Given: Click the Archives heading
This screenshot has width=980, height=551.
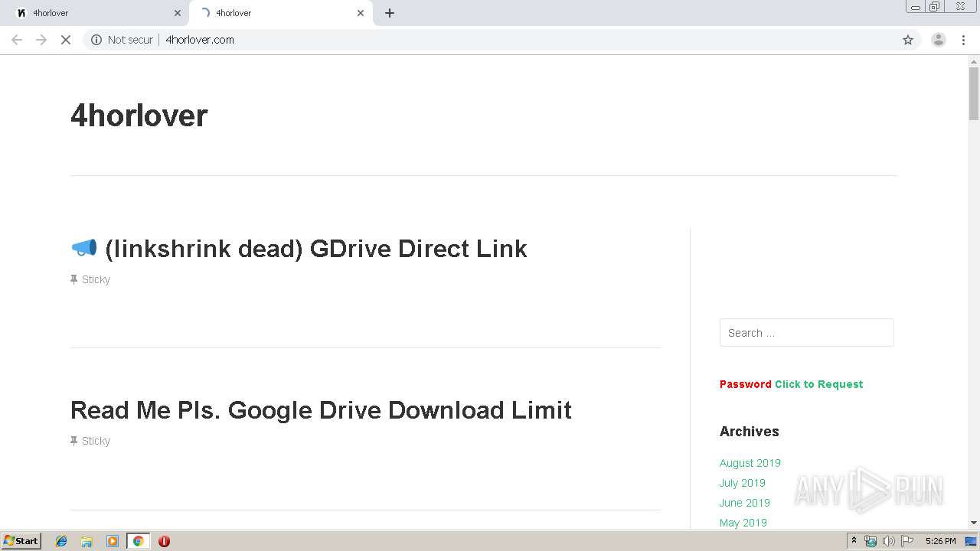Looking at the screenshot, I should (750, 432).
